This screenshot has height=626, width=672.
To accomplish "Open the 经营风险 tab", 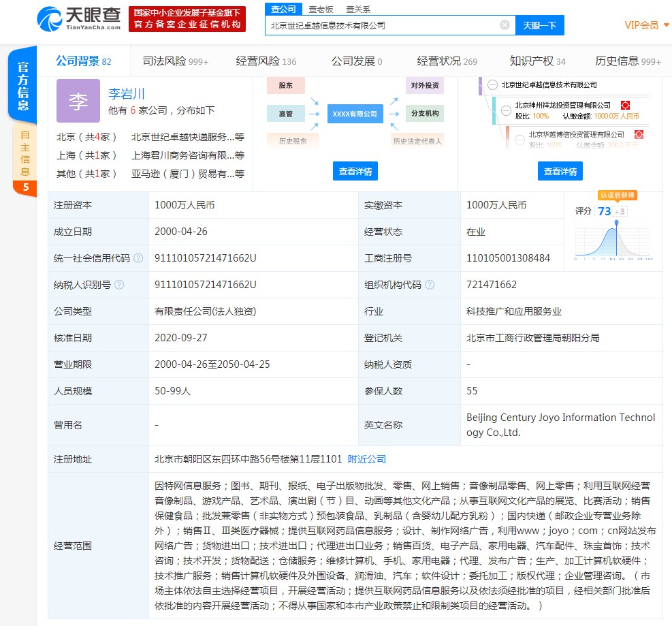I will (x=266, y=61).
